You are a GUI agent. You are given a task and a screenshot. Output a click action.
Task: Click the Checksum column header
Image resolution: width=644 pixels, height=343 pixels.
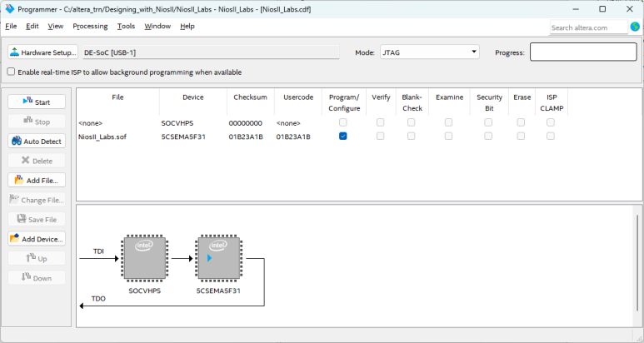(x=250, y=97)
